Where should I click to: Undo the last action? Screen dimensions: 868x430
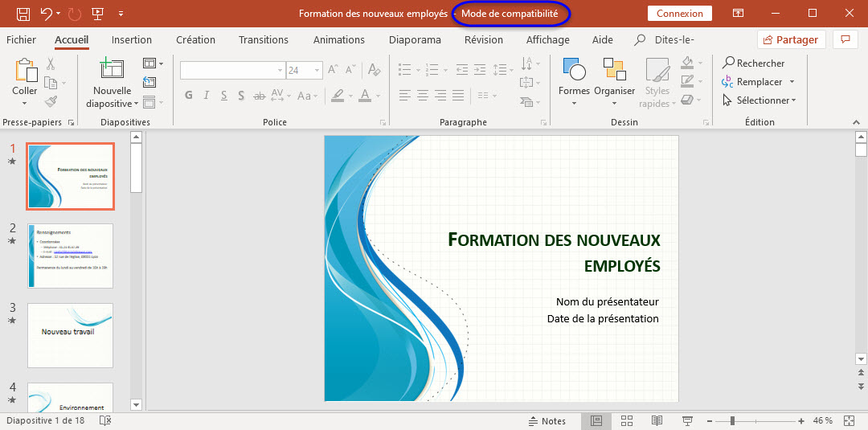coord(47,14)
